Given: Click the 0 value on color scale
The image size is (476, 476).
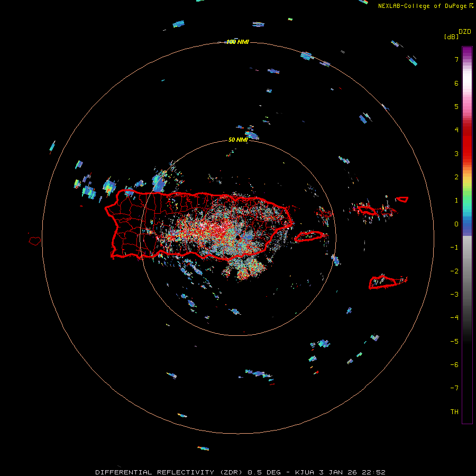Looking at the screenshot, I should (x=456, y=224).
